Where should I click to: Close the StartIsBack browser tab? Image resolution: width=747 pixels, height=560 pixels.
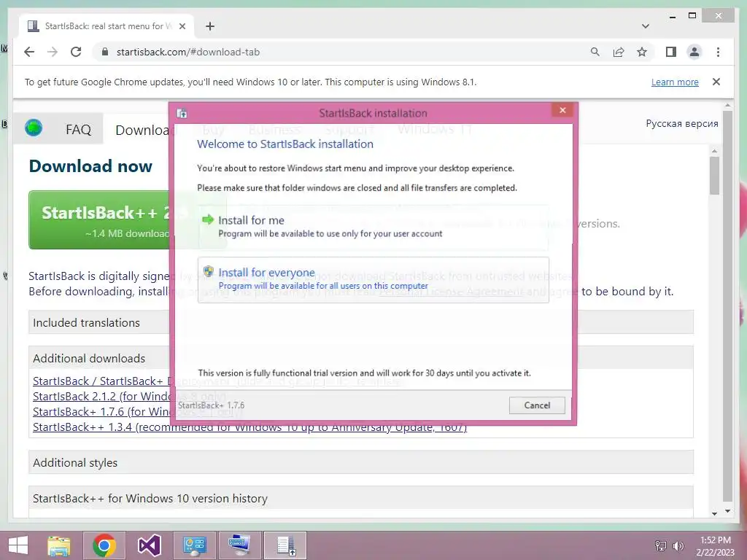point(182,26)
